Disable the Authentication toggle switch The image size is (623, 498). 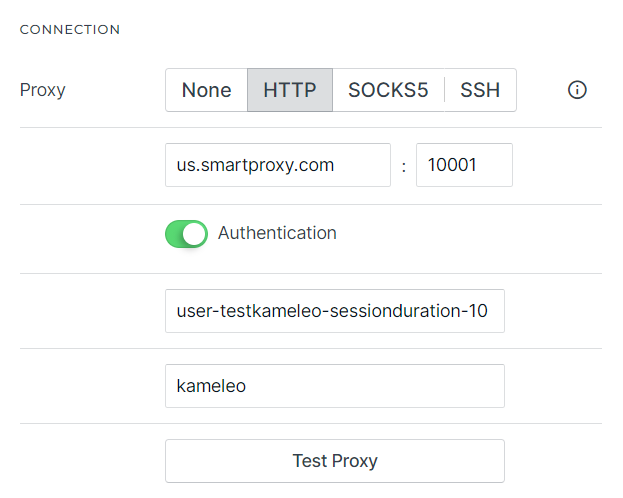186,233
